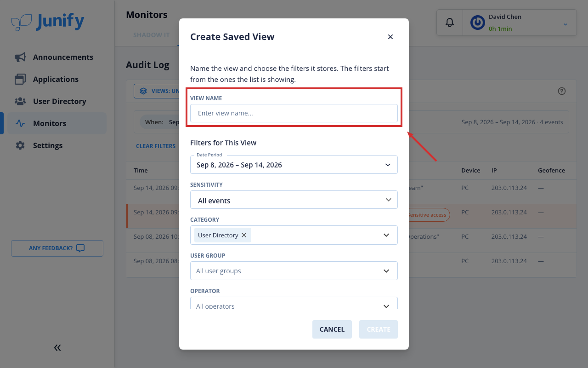The width and height of the screenshot is (588, 368).
Task: Click the user avatar power icon
Action: [478, 23]
